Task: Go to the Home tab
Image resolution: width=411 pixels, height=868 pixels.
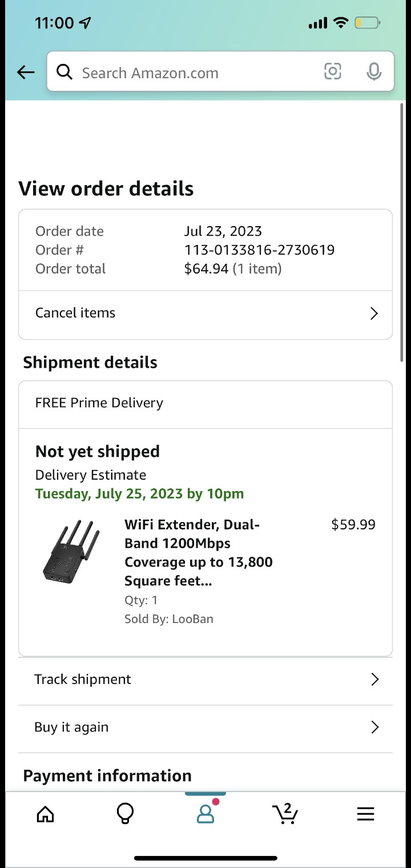Action: click(45, 814)
